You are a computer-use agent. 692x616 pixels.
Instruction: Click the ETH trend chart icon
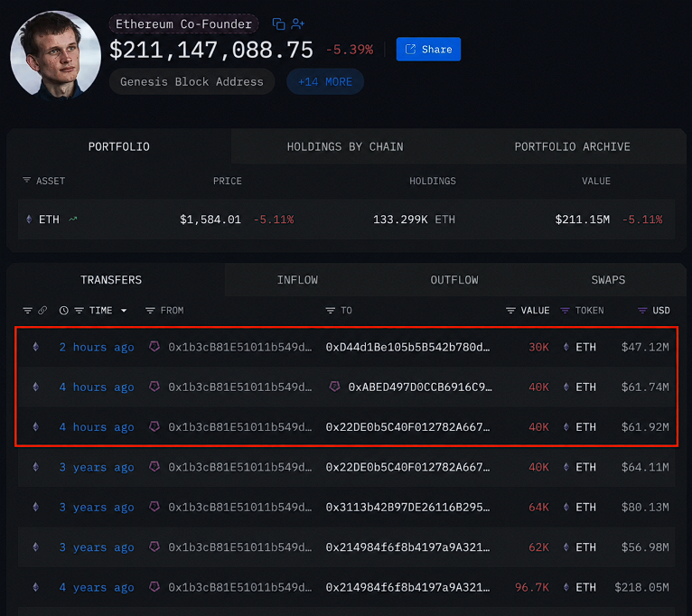pos(73,219)
